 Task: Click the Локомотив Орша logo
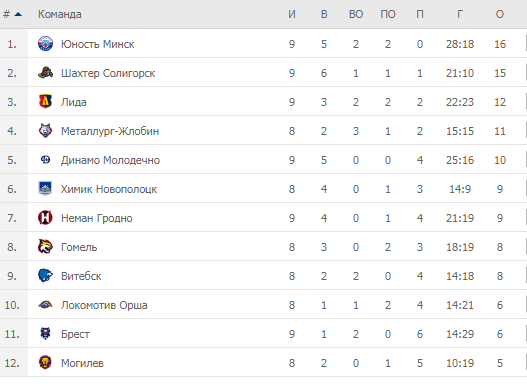pyautogui.click(x=45, y=305)
